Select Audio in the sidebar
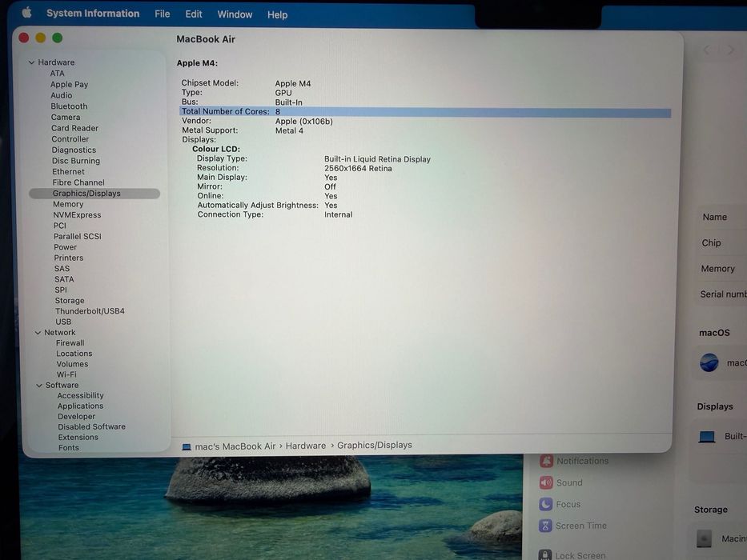 pyautogui.click(x=62, y=95)
